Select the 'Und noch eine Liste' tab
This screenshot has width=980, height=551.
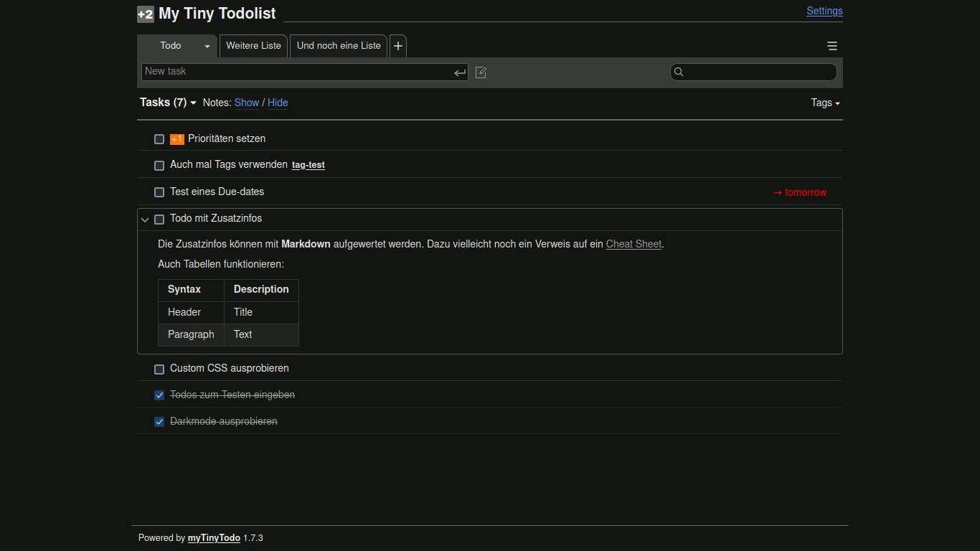tap(339, 46)
